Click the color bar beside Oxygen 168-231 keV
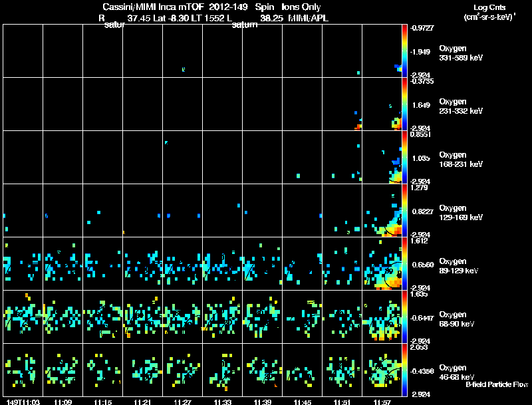 pos(404,158)
